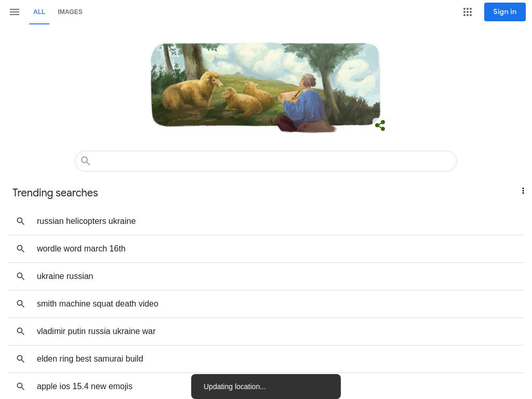Click the magnifier icon in search box
Image resolution: width=532 pixels, height=399 pixels.
coord(86,161)
